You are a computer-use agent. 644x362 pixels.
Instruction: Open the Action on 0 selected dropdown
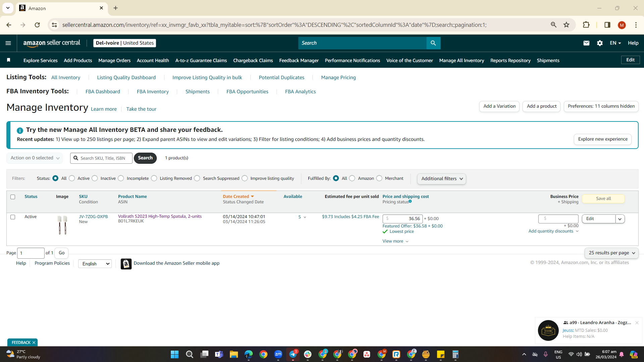click(x=35, y=158)
